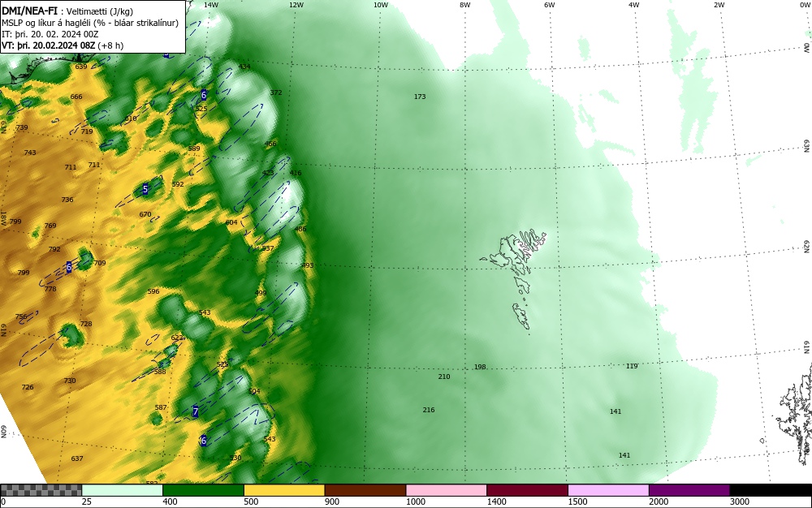Pick the purple 2000 legend swatch
812x508 pixels.
coord(689,490)
